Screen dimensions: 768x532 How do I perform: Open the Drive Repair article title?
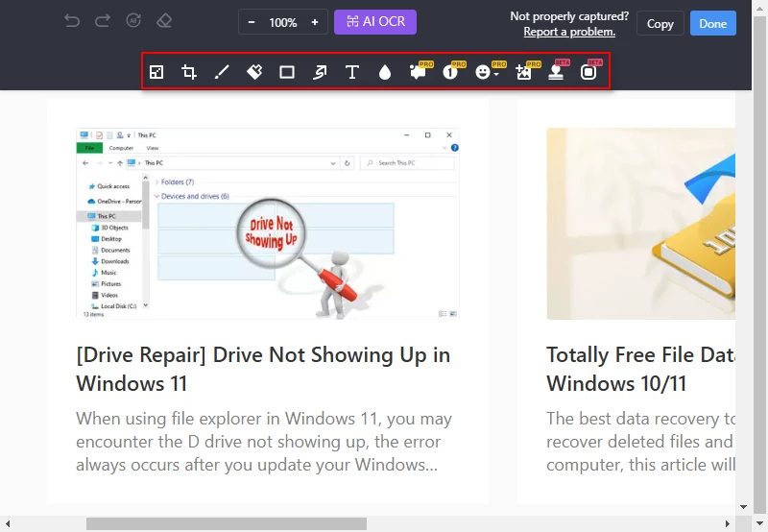pyautogui.click(x=263, y=369)
